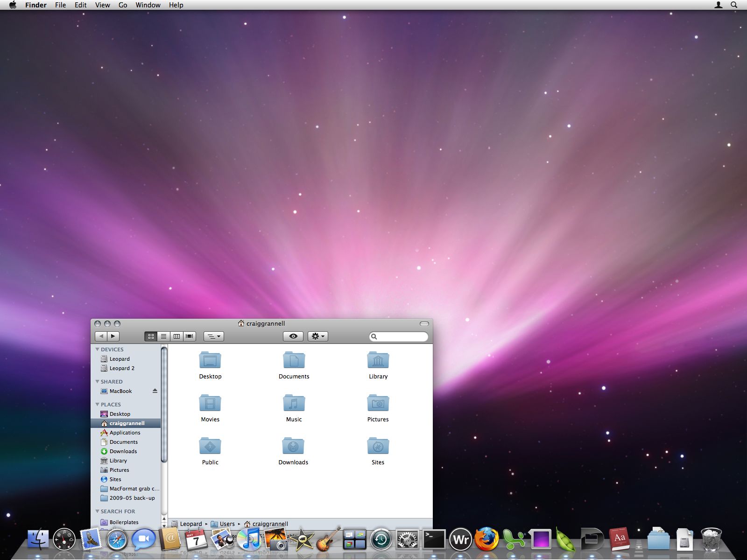Click the back navigation arrow

[101, 336]
